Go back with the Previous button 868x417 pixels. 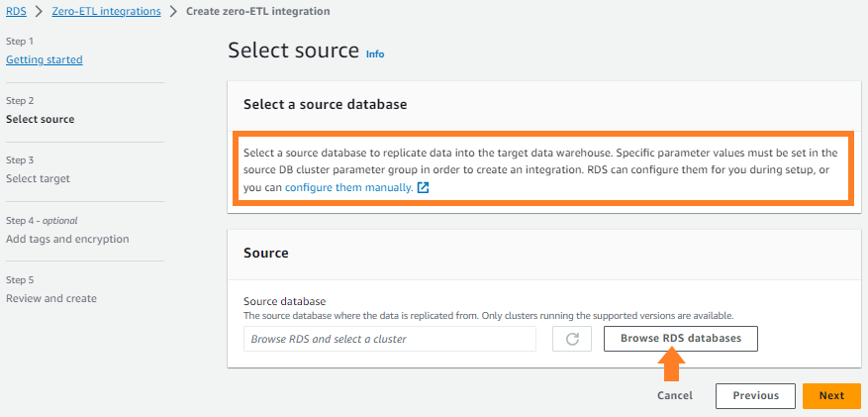pos(755,396)
